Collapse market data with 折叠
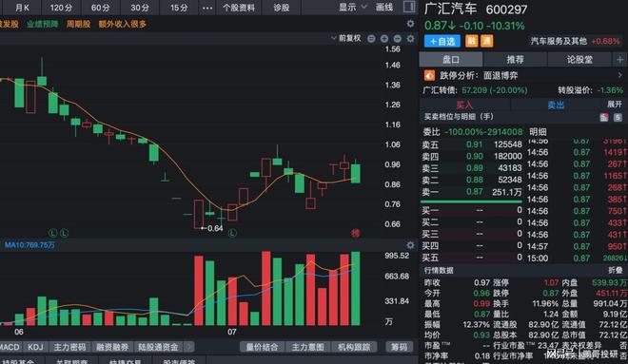628x364 pixels. point(616,271)
